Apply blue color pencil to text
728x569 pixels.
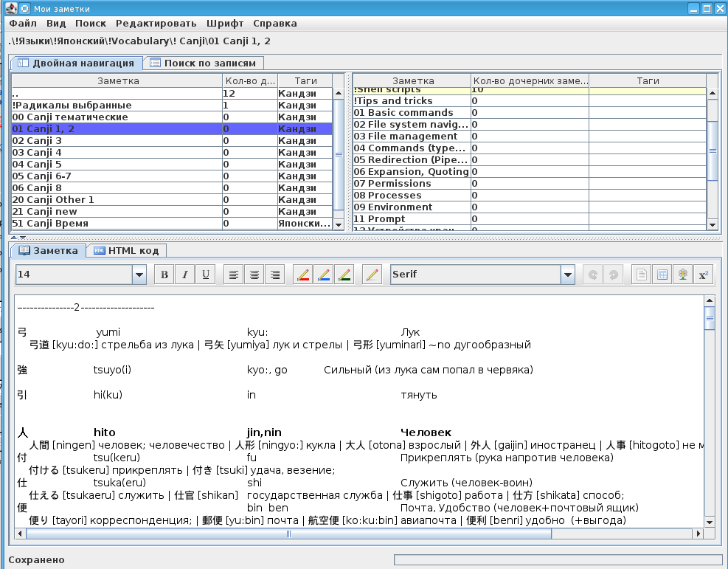323,275
